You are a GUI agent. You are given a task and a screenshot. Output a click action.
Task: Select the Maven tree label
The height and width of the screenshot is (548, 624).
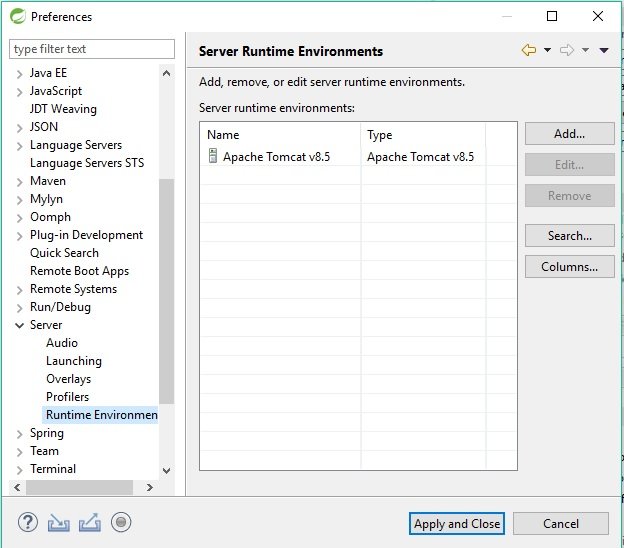(x=48, y=181)
